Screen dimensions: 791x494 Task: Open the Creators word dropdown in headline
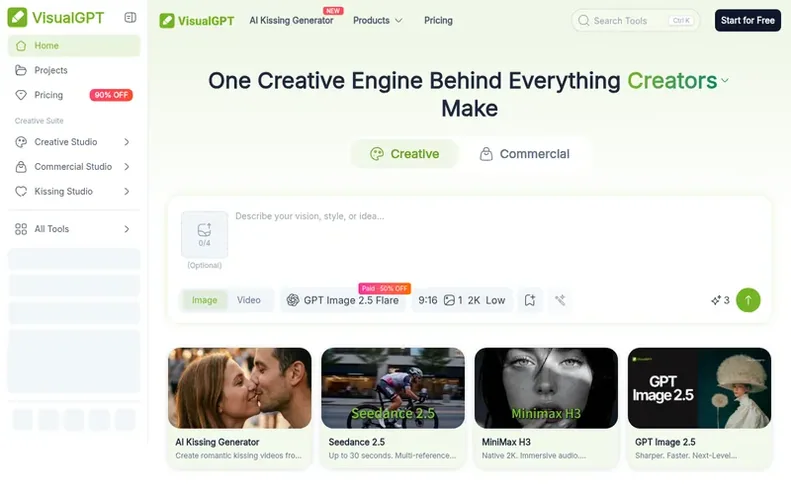point(724,80)
